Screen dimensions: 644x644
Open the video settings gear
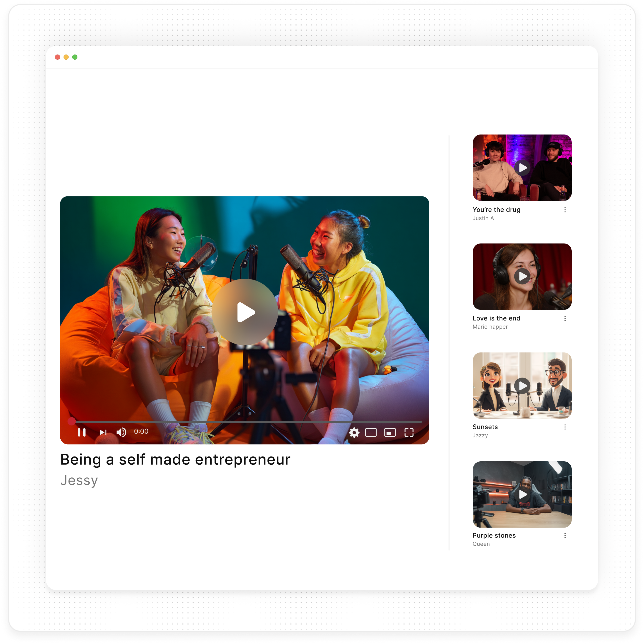(354, 432)
